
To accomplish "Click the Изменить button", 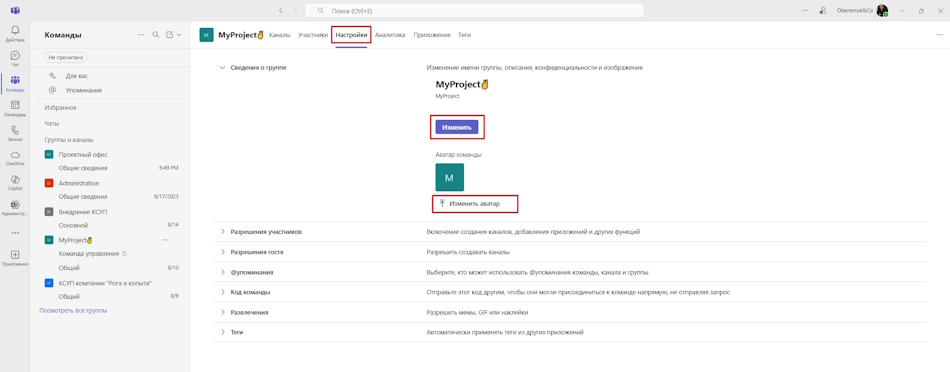I will (457, 127).
